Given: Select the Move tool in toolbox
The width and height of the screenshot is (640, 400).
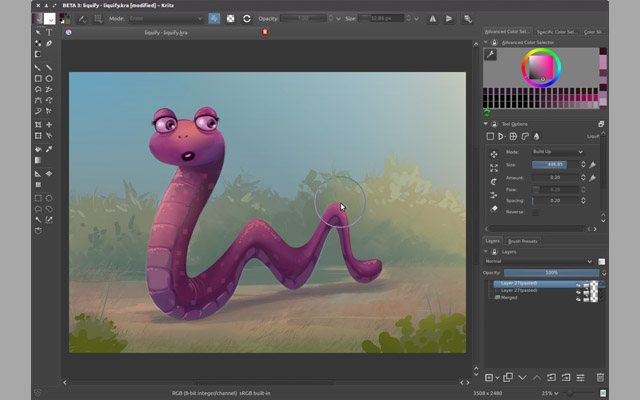Looking at the screenshot, I should coord(49,124).
